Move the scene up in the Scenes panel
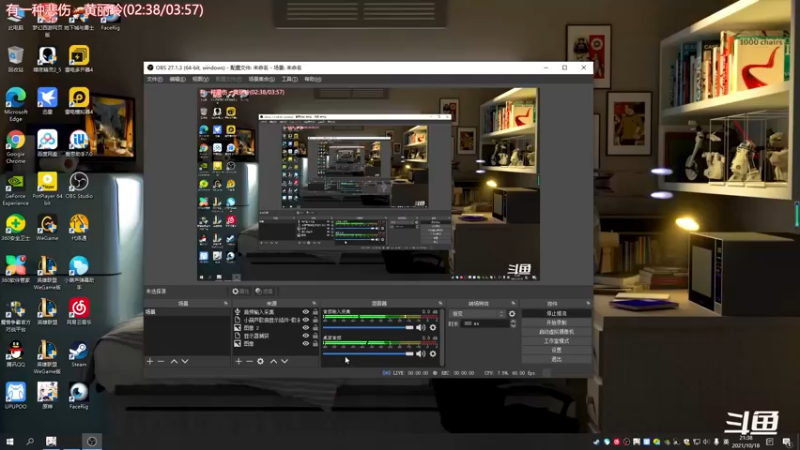The height and width of the screenshot is (450, 800). tap(174, 361)
